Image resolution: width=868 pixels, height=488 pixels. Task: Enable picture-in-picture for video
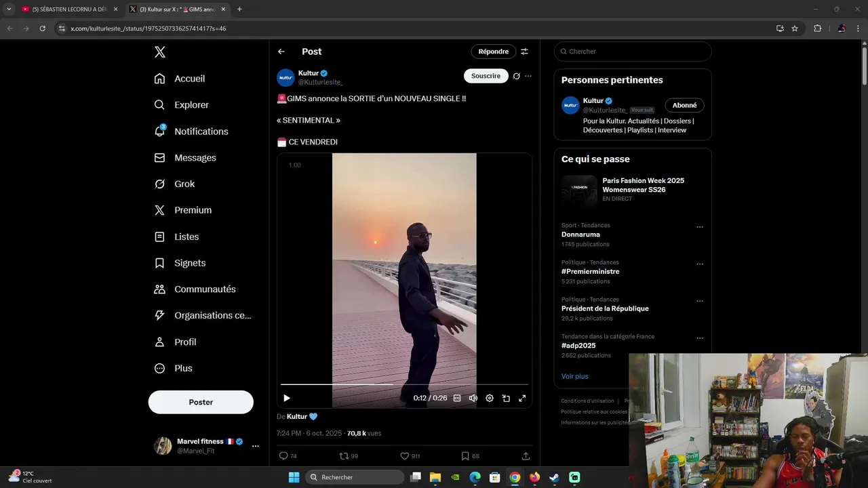506,399
